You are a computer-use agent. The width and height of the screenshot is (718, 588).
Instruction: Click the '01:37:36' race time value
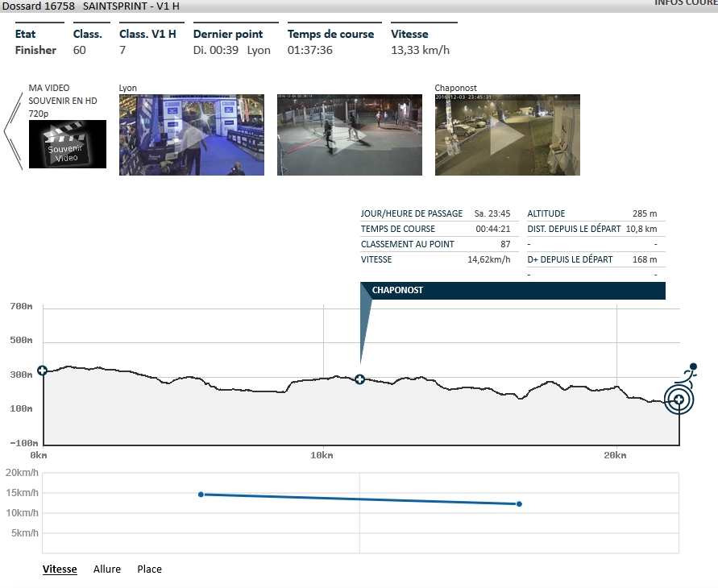[x=310, y=50]
